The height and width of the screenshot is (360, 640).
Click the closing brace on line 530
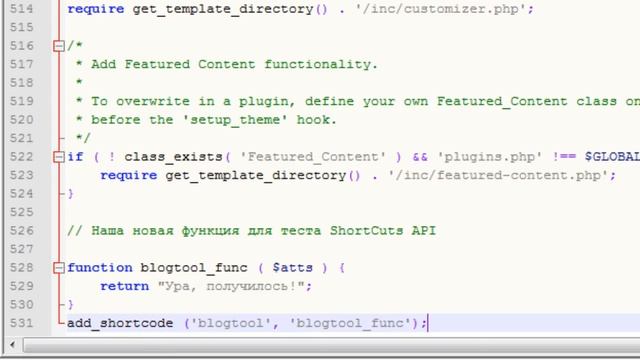click(70, 304)
